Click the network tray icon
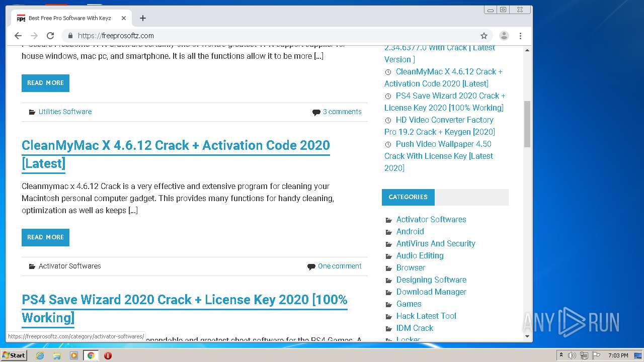This screenshot has height=362, width=644. [x=584, y=355]
